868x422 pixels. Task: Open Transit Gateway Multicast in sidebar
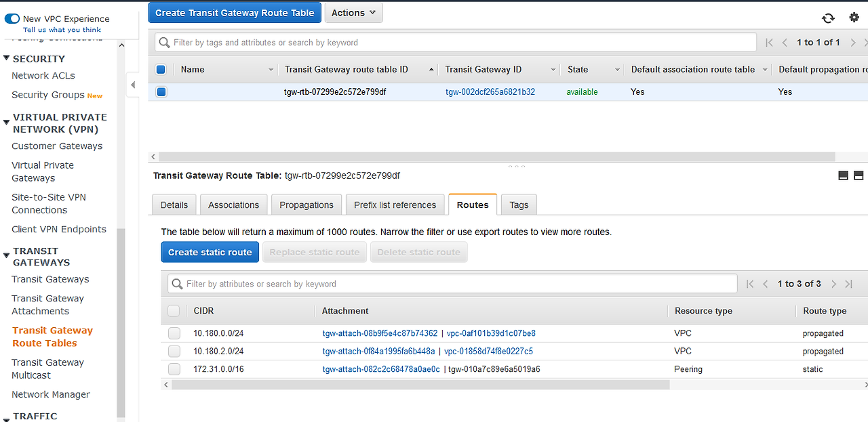coord(47,369)
